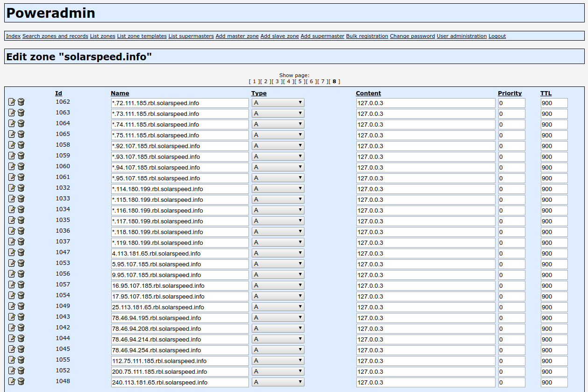Delete record 1065 with trash icon
Viewport: 588px width, 392px height.
tap(21, 134)
